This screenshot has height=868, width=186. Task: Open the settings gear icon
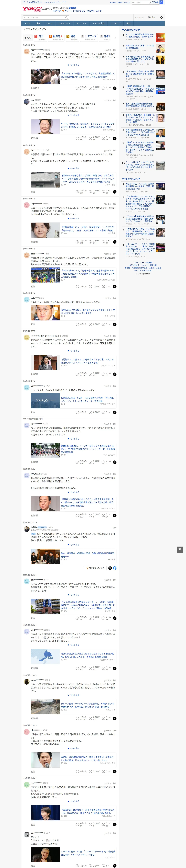pyautogui.click(x=161, y=17)
